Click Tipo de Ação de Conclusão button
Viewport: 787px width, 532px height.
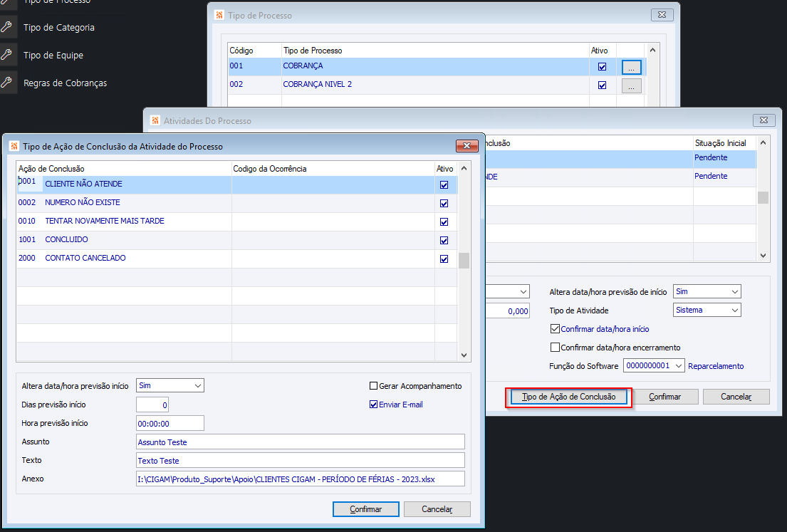click(x=568, y=397)
